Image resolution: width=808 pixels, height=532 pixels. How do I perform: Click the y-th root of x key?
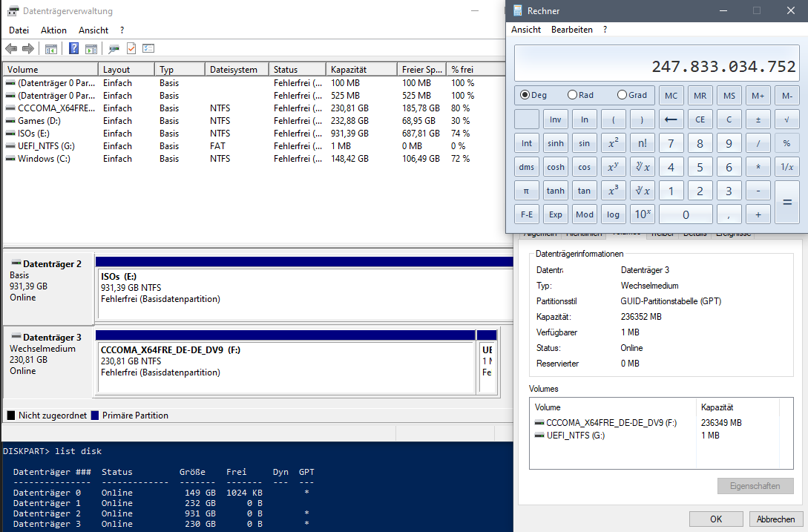click(642, 167)
